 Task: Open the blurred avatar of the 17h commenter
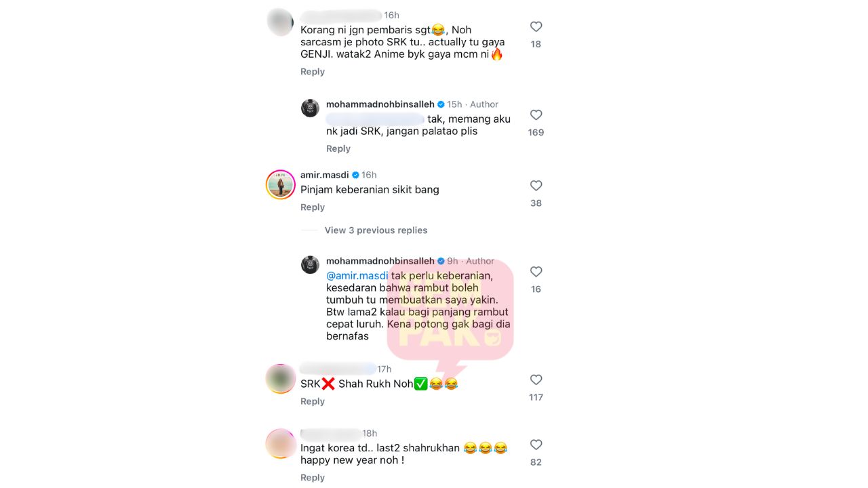tap(280, 378)
